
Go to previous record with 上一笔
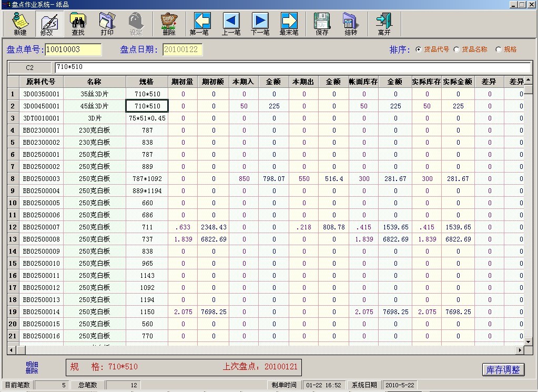coord(231,24)
